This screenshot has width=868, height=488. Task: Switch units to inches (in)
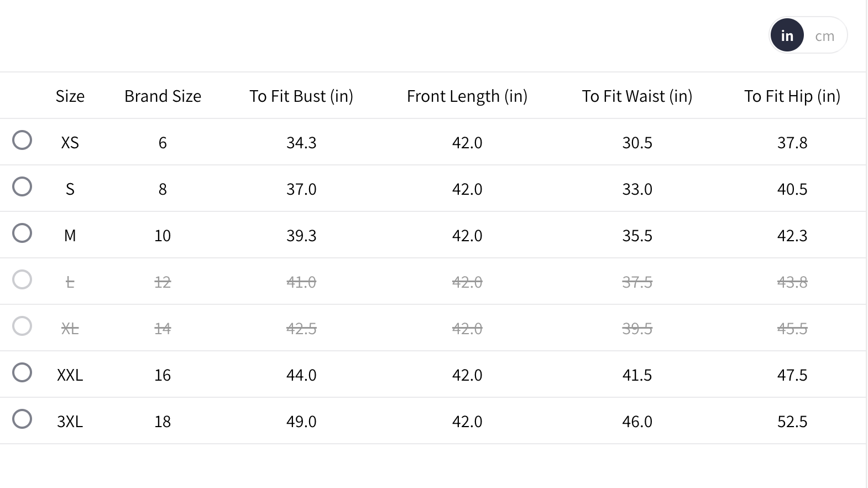click(787, 36)
